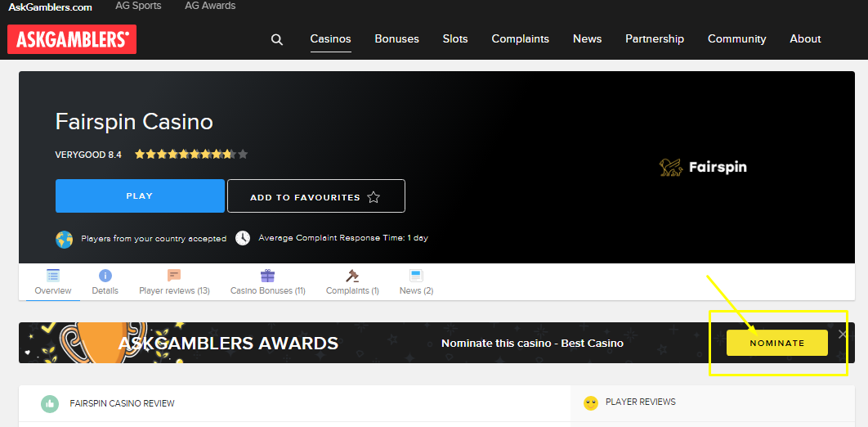Click the green thumbs-up review icon
The height and width of the screenshot is (427, 868).
click(50, 404)
